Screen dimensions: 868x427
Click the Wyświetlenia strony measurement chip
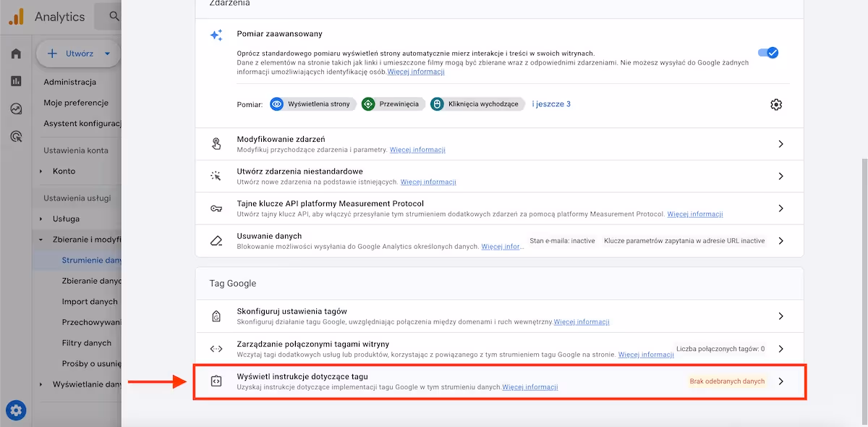pos(312,104)
